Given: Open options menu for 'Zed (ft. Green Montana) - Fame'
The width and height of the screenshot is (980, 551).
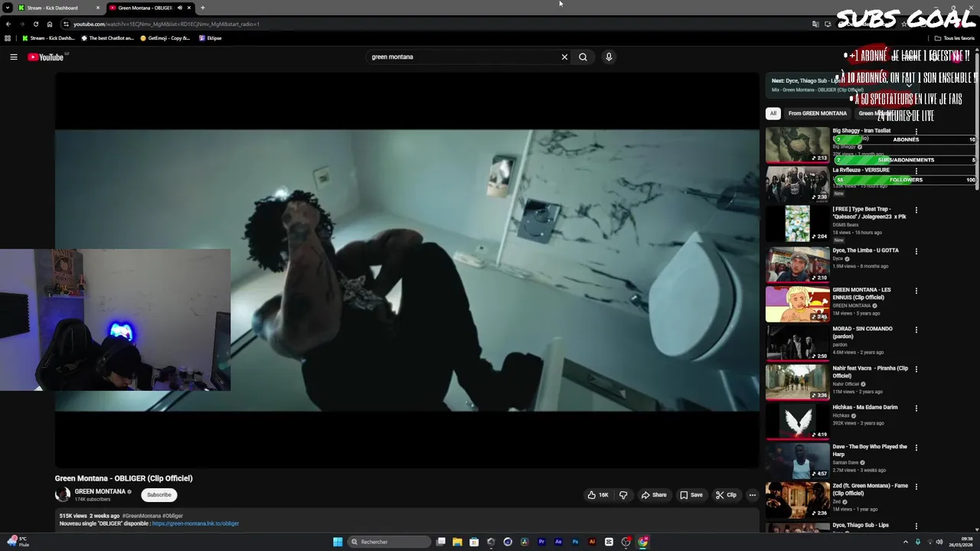Looking at the screenshot, I should pos(916,487).
